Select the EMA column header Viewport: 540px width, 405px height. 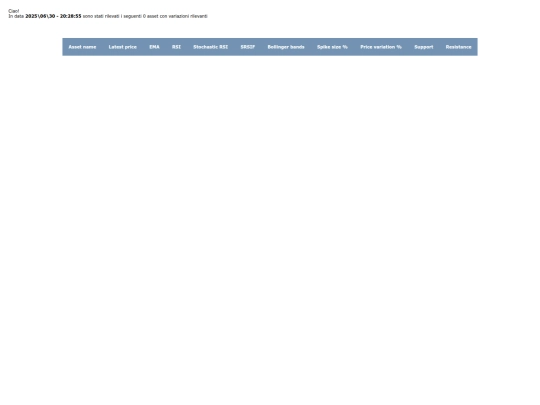click(x=154, y=47)
